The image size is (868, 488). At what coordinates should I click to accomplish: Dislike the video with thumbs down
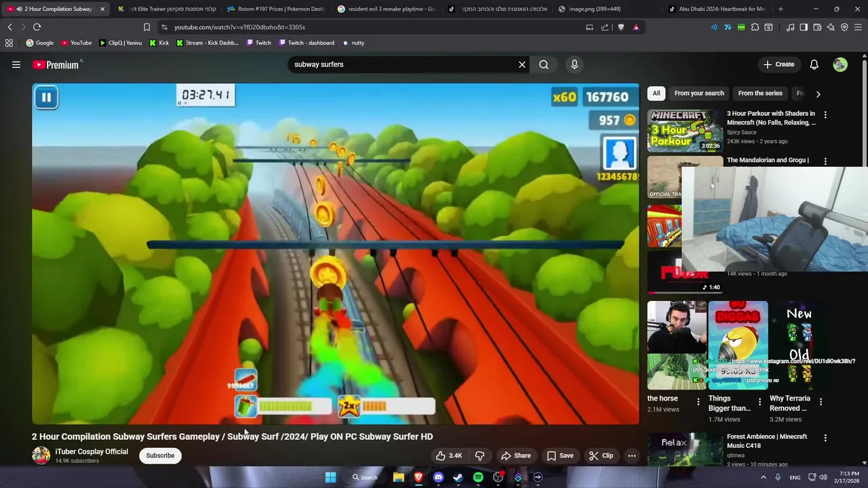(x=479, y=455)
